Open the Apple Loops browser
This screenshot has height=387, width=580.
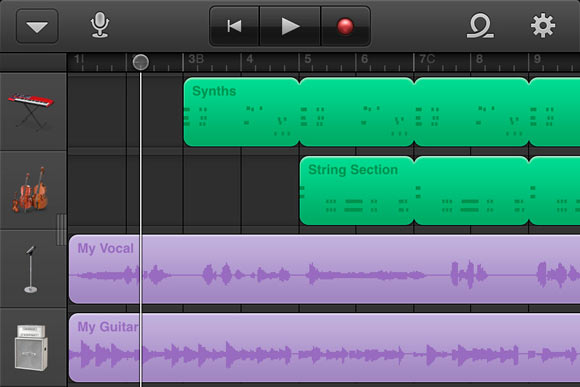pos(480,26)
